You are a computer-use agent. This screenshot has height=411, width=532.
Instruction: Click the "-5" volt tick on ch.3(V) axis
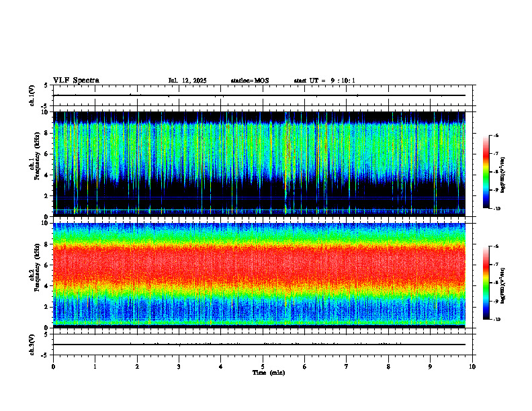pos(45,355)
